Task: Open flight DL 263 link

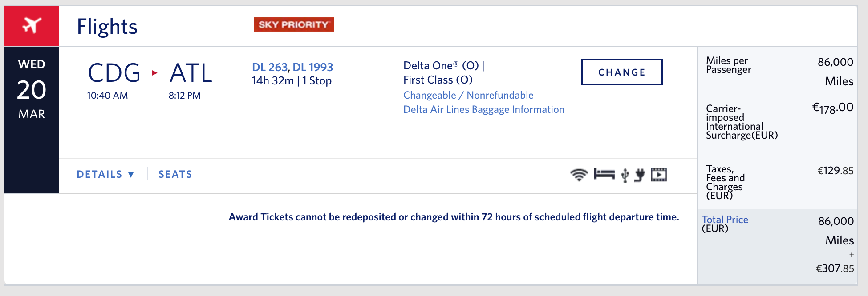Action: click(269, 67)
